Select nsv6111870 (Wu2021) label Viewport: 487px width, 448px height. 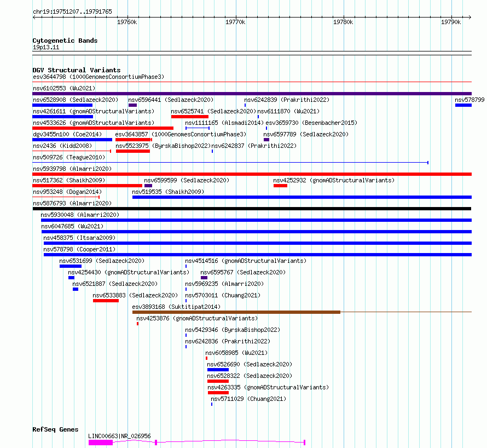[288, 111]
